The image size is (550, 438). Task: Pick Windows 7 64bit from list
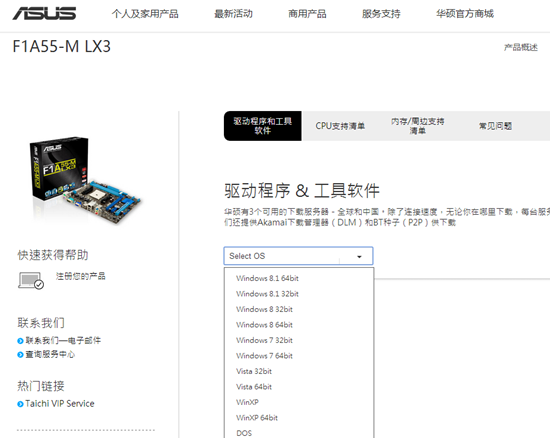(264, 356)
